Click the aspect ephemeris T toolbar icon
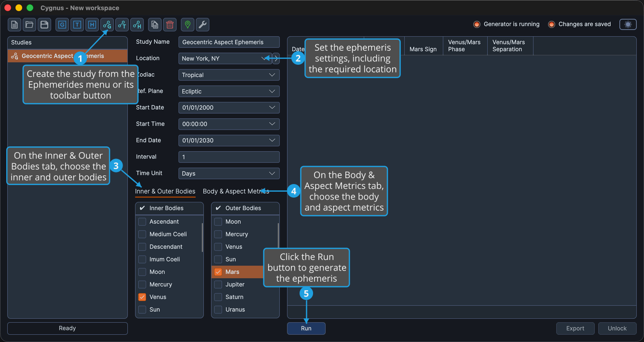Viewport: 644px width, 342px height. coord(122,25)
